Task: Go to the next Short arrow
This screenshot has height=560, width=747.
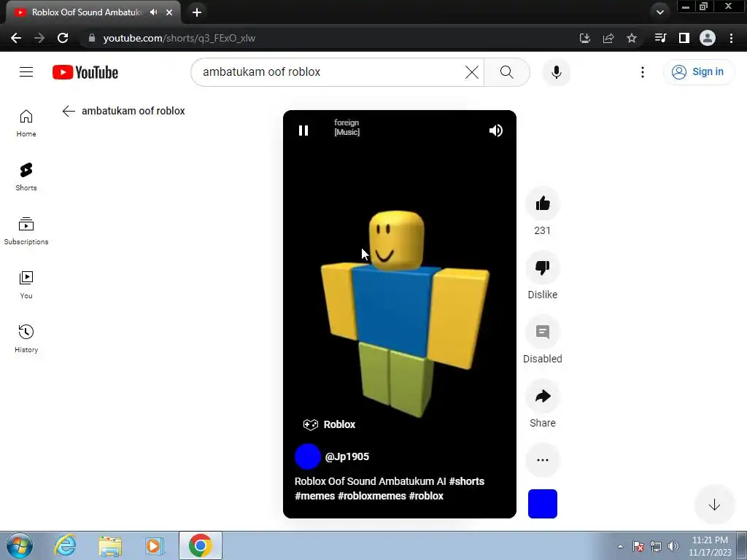Action: pos(714,505)
